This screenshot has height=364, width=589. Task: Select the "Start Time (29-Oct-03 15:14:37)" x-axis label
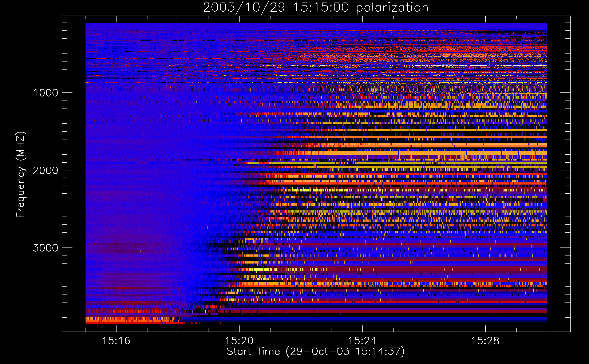[x=316, y=352]
